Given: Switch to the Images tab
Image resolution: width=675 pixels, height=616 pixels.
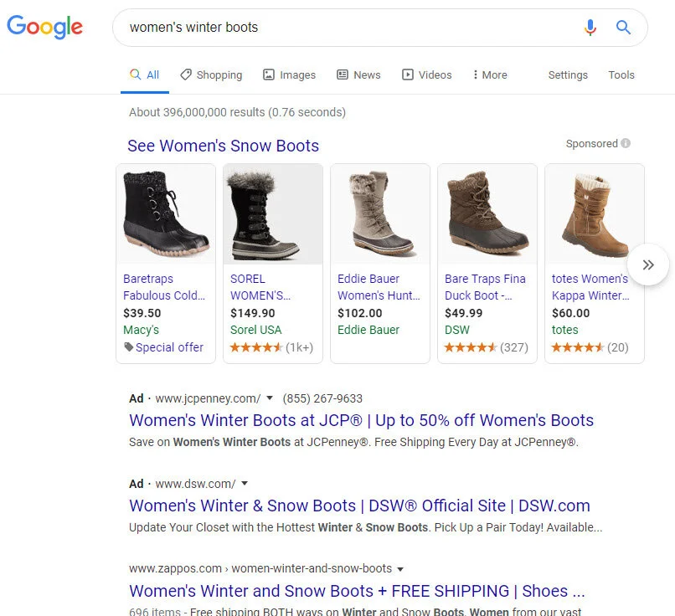Looking at the screenshot, I should point(290,74).
